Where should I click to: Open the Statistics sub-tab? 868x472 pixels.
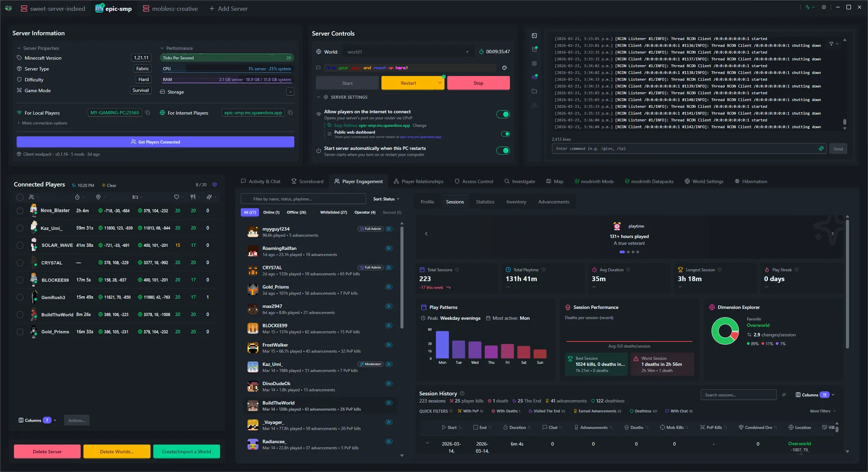(x=485, y=202)
